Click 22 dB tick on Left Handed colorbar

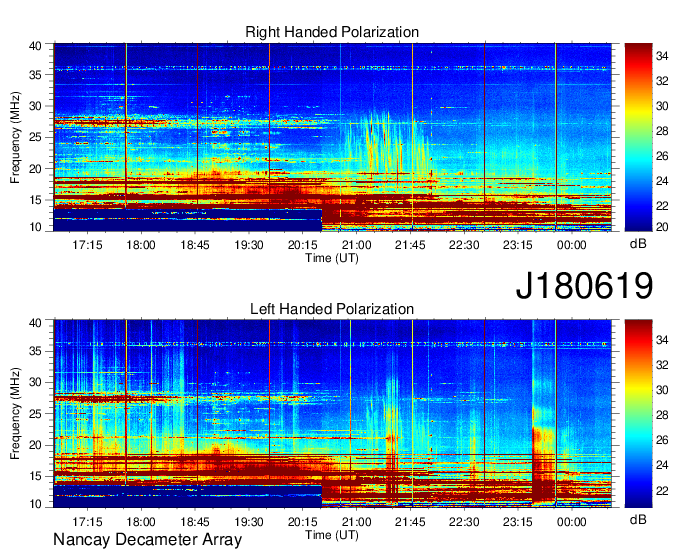click(x=662, y=491)
